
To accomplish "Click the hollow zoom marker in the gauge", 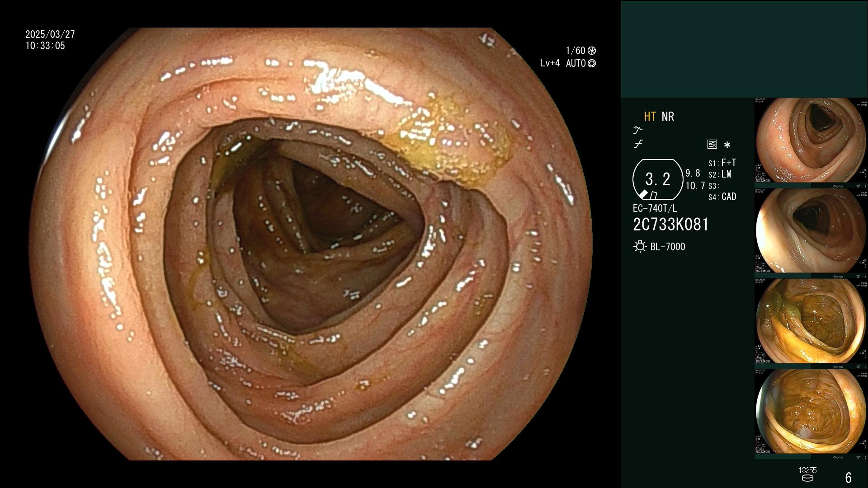I will pos(653,195).
